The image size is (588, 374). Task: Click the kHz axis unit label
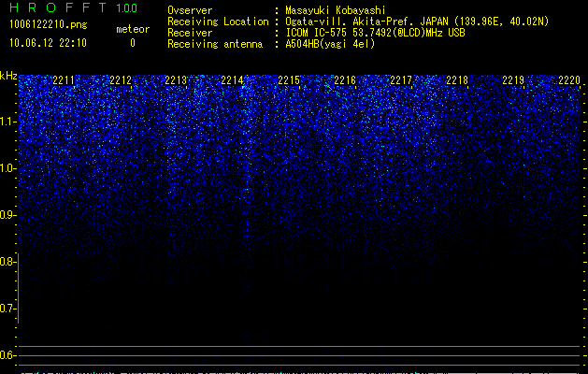(x=8, y=76)
